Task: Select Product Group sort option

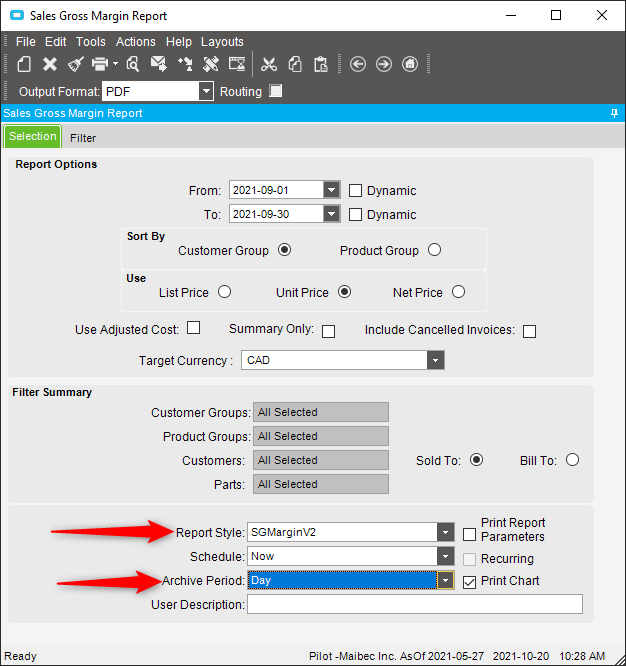Action: (x=434, y=250)
